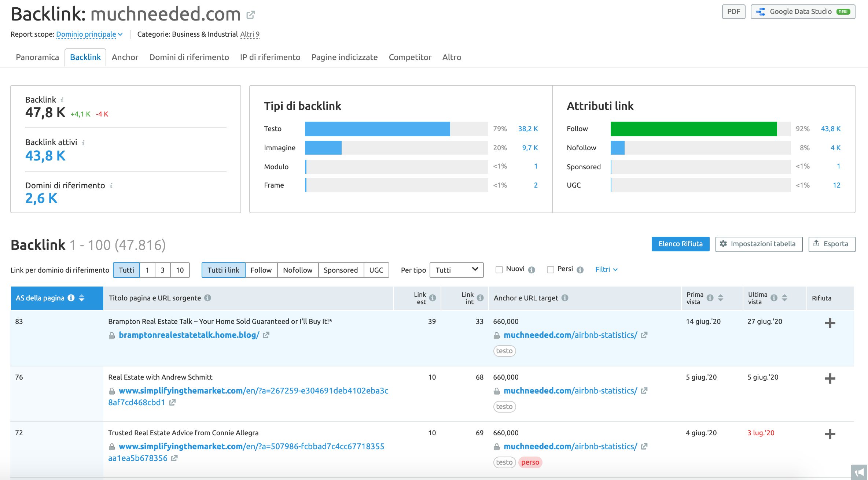The height and width of the screenshot is (480, 868).
Task: Filter by Nofollow links
Action: click(298, 270)
